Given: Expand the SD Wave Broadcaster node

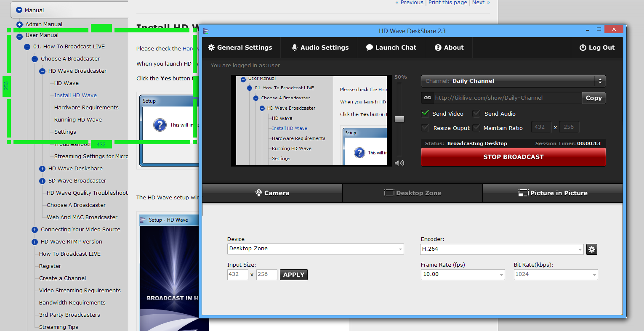Looking at the screenshot, I should (x=42, y=181).
